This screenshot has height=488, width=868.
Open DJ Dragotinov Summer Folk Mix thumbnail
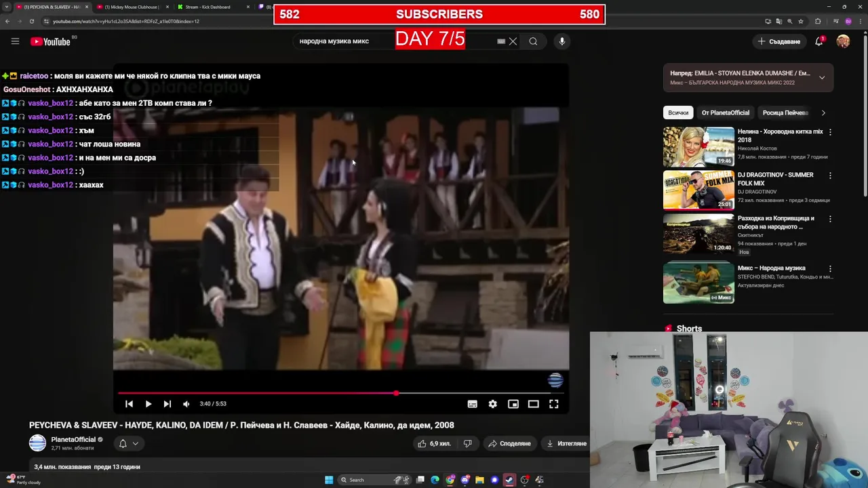coord(698,190)
